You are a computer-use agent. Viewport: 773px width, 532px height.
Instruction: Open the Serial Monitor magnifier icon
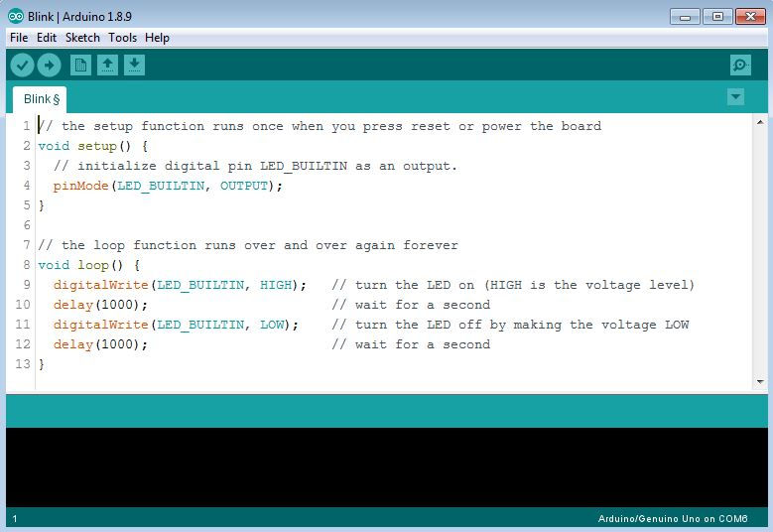[x=740, y=66]
